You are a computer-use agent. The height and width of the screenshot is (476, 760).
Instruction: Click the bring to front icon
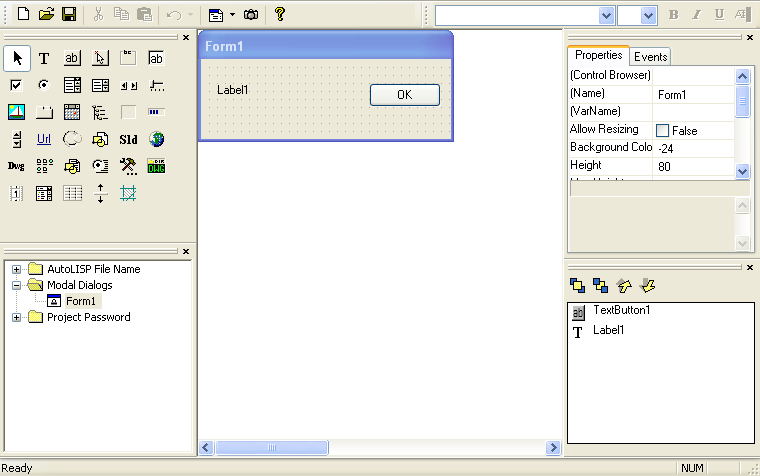[x=577, y=286]
